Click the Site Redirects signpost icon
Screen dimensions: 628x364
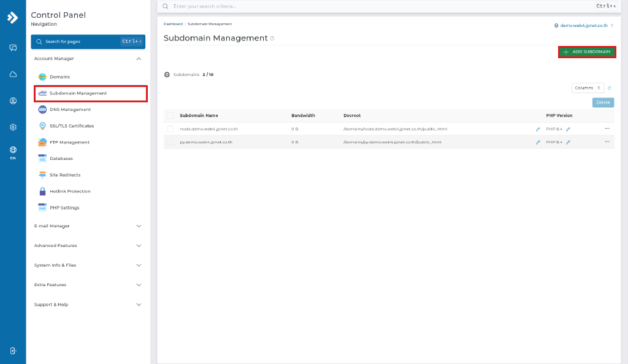click(x=42, y=175)
